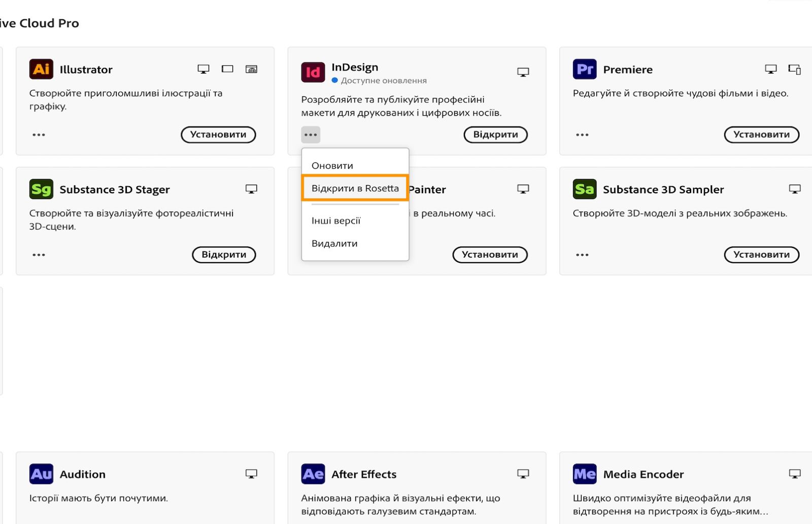812x524 pixels.
Task: Click the Audition Au app icon
Action: 41,474
